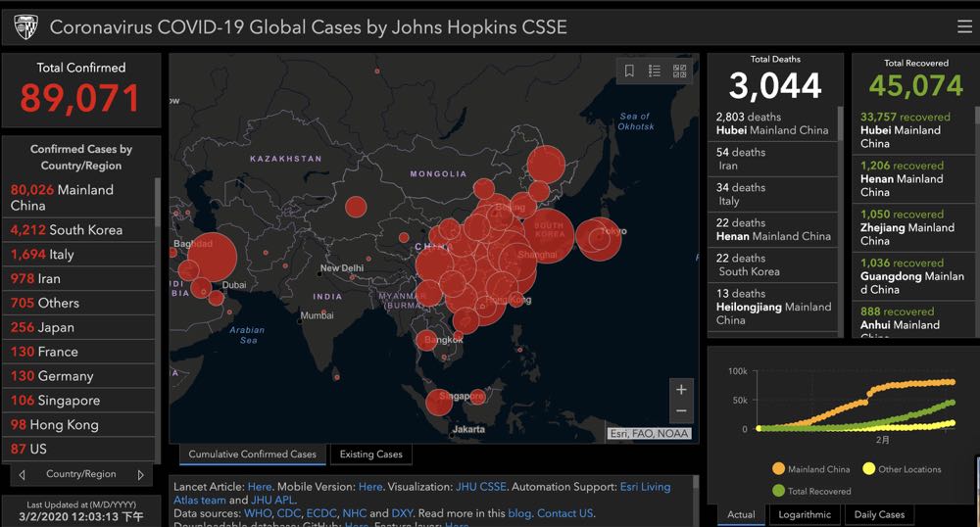
Task: Open the hamburger menu in the header
Action: [x=964, y=26]
